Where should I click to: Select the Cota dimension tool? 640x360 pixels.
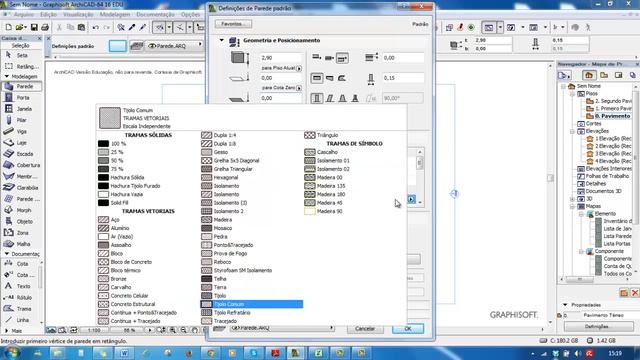(x=20, y=264)
